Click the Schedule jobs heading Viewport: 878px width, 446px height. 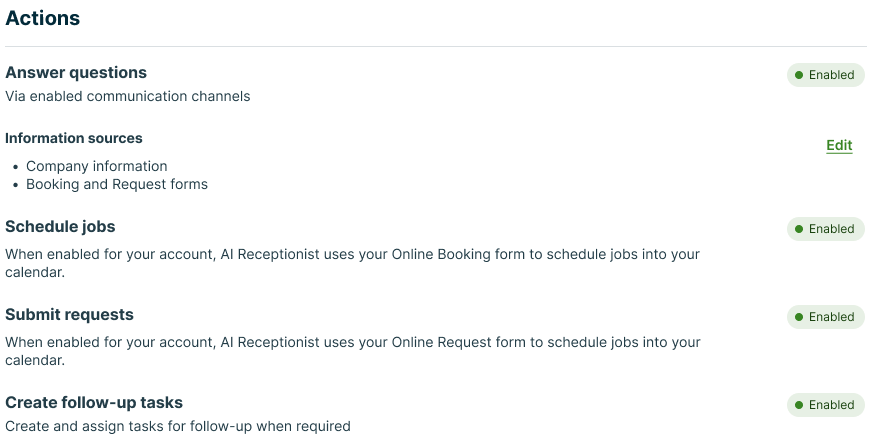[60, 227]
